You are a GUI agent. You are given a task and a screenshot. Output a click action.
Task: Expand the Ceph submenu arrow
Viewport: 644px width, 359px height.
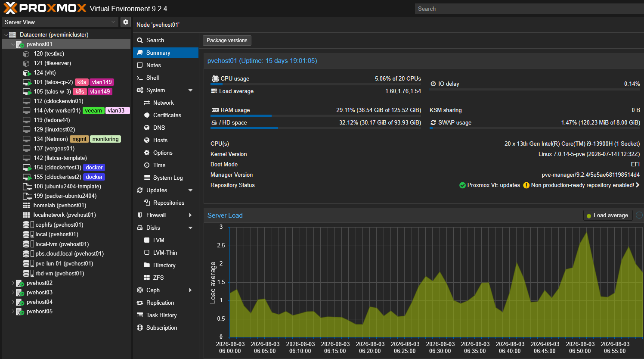(190, 290)
